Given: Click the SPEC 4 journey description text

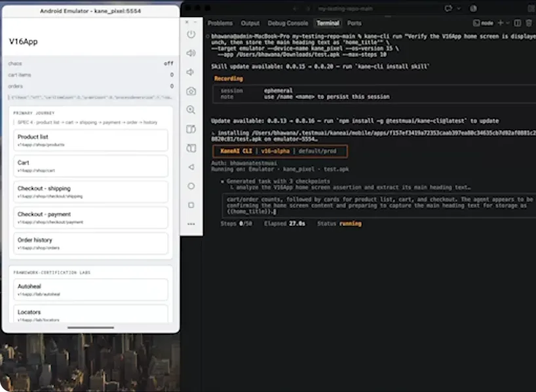Looking at the screenshot, I should coord(88,122).
